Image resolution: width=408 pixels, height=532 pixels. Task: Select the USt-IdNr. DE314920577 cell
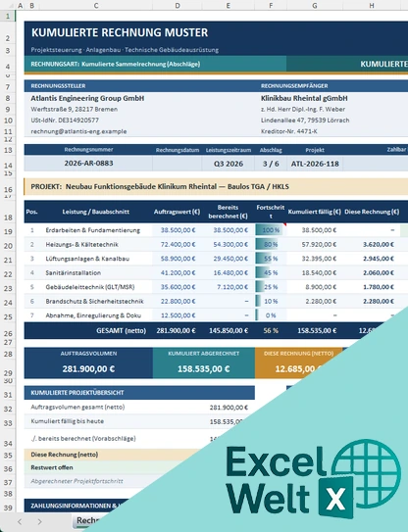point(65,121)
